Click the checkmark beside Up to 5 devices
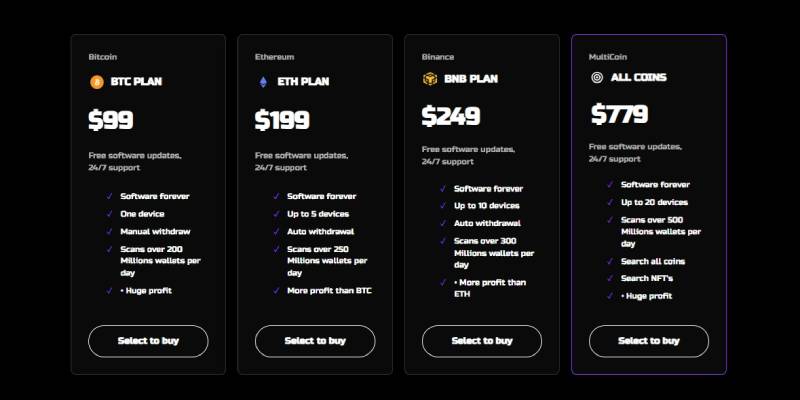Viewport: 800px width, 400px height. 276,214
